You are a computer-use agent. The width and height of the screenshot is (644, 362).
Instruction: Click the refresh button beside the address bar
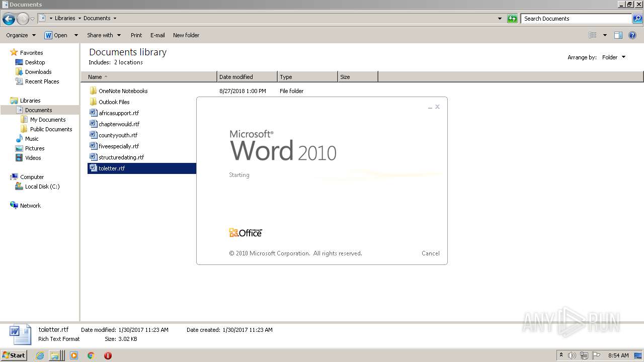(512, 19)
